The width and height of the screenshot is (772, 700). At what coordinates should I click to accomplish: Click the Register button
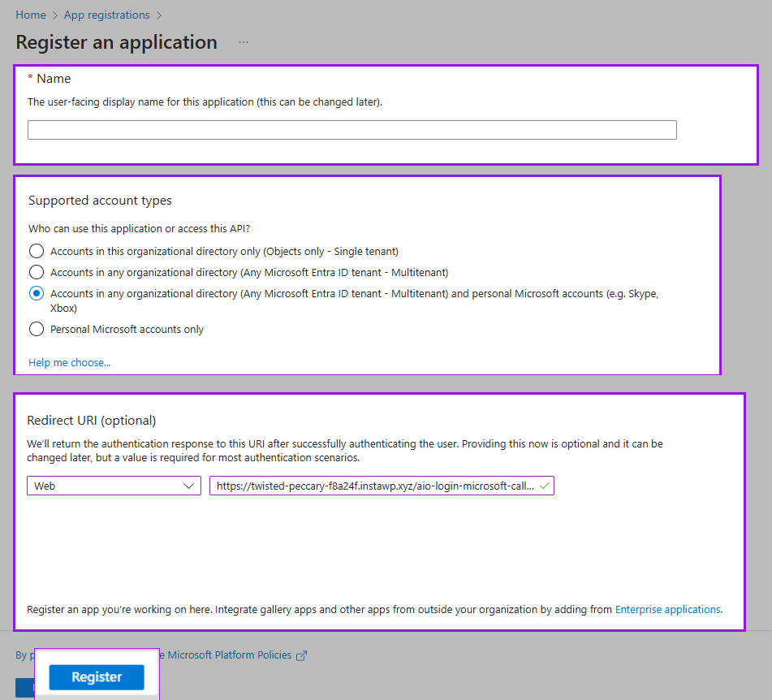tap(97, 677)
